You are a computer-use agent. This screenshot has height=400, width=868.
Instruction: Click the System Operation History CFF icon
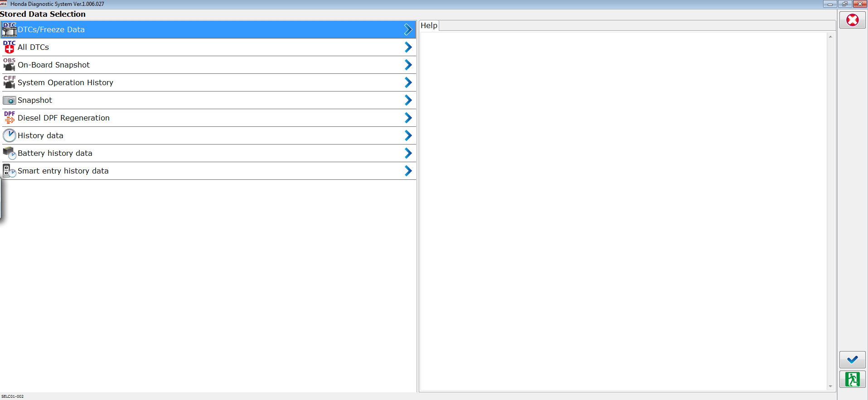[9, 82]
